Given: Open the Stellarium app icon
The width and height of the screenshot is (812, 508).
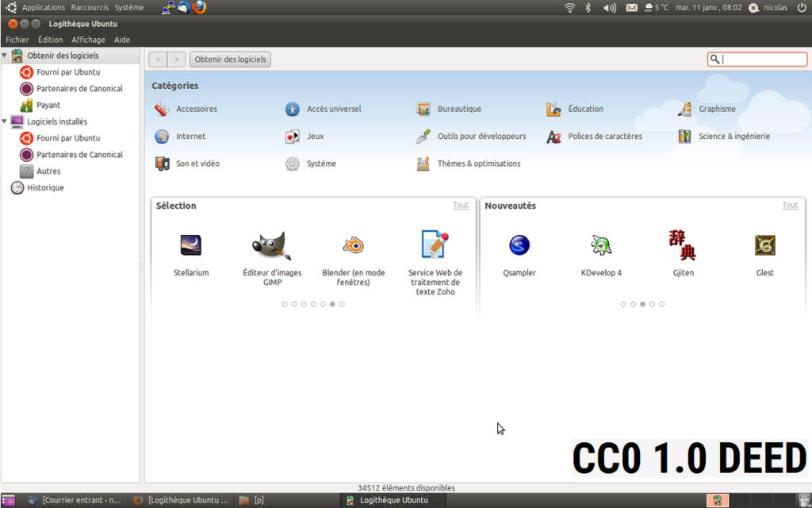Looking at the screenshot, I should pos(190,245).
